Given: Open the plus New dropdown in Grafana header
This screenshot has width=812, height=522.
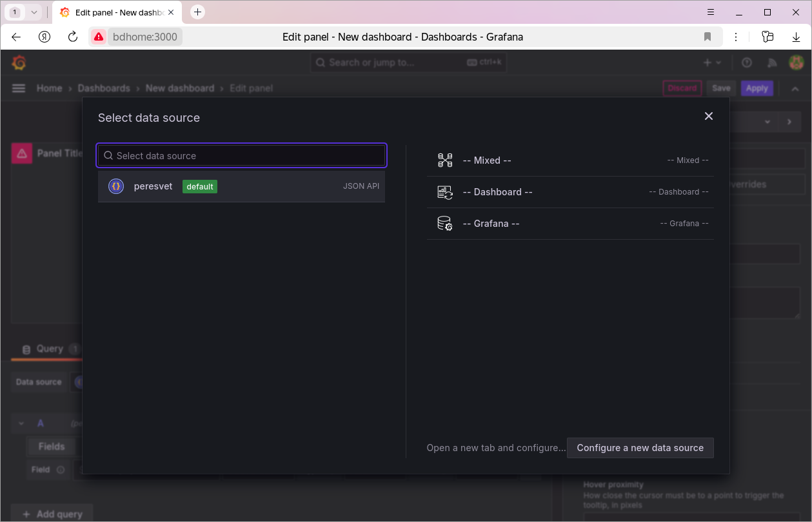Looking at the screenshot, I should click(x=712, y=63).
